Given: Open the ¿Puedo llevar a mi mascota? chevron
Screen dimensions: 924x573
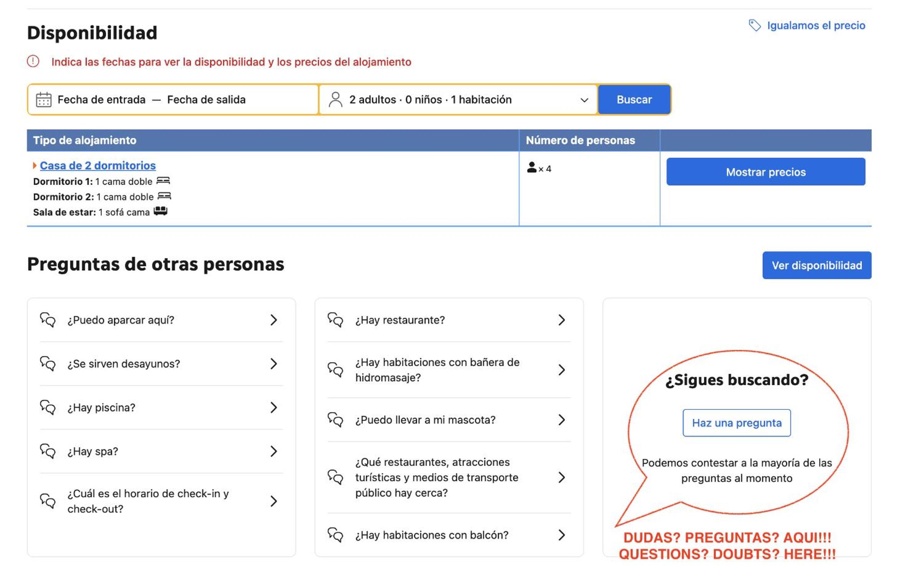Looking at the screenshot, I should pos(561,419).
